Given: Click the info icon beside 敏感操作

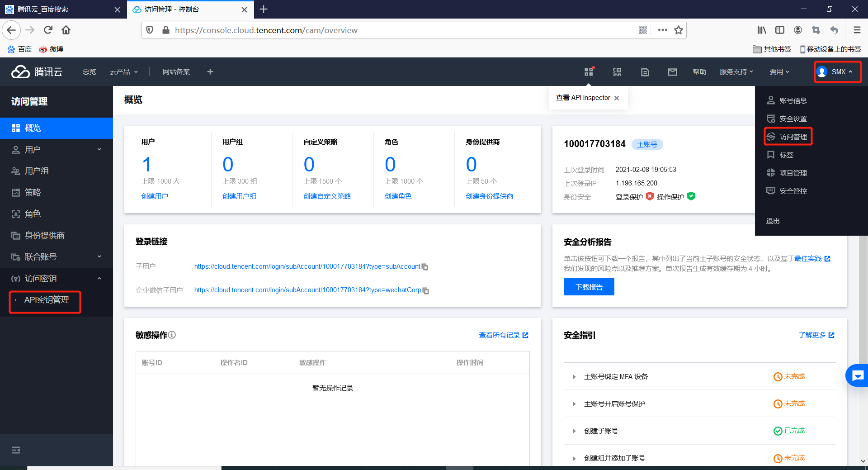Looking at the screenshot, I should [172, 335].
